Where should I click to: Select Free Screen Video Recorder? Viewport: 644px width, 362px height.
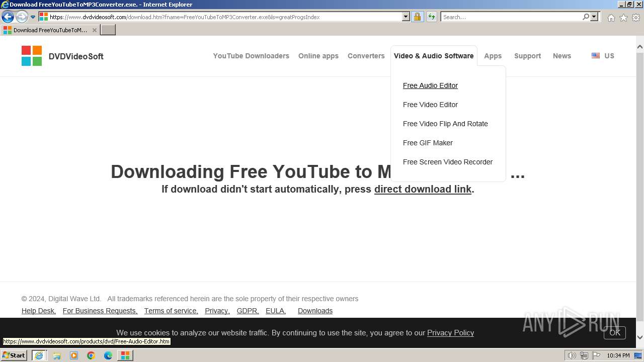pyautogui.click(x=448, y=162)
